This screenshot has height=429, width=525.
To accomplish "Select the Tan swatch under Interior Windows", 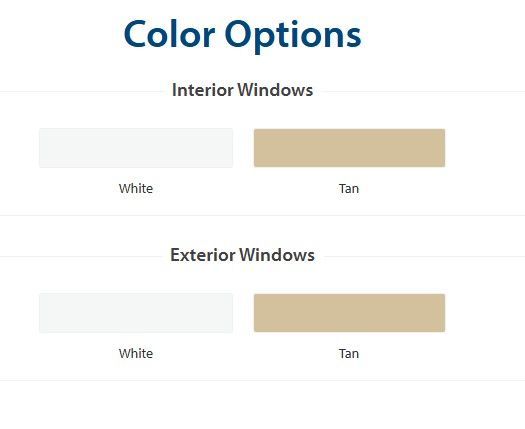I will pyautogui.click(x=350, y=148).
